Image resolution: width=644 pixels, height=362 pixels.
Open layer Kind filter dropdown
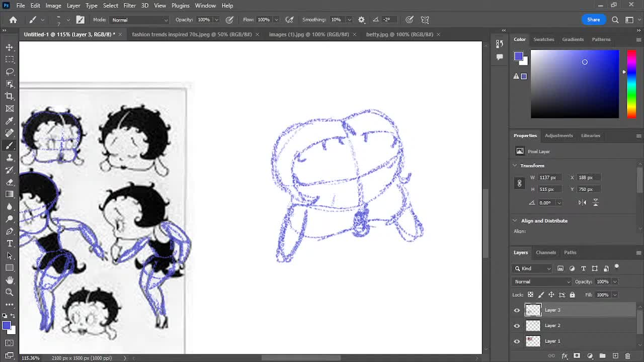(533, 268)
